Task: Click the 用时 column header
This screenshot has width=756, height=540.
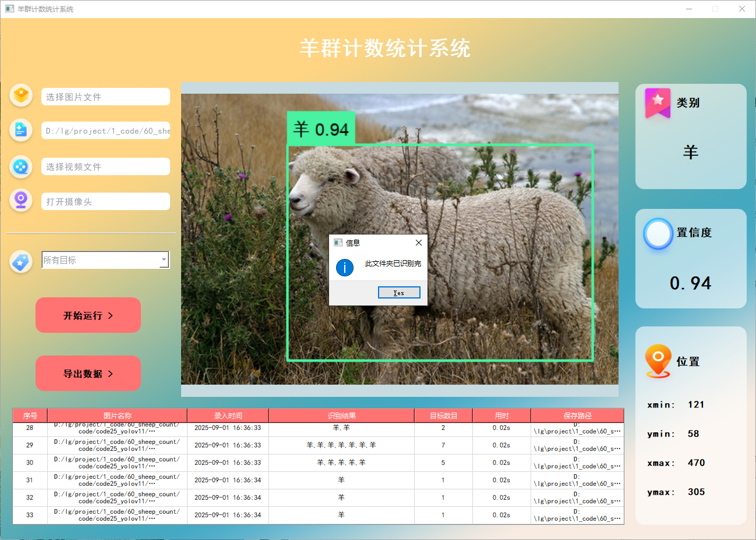Action: click(502, 415)
